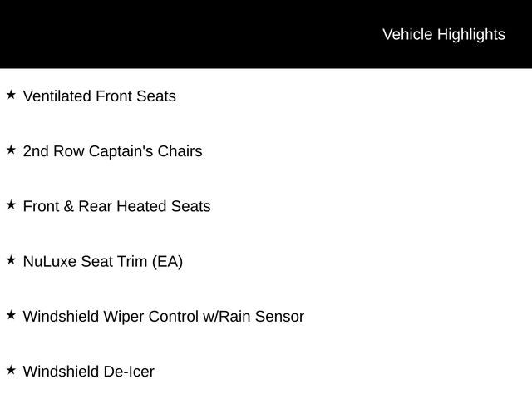Click the word "De-Icer" in the last highlight
Screen dimensions: 532x399
[x=129, y=372]
